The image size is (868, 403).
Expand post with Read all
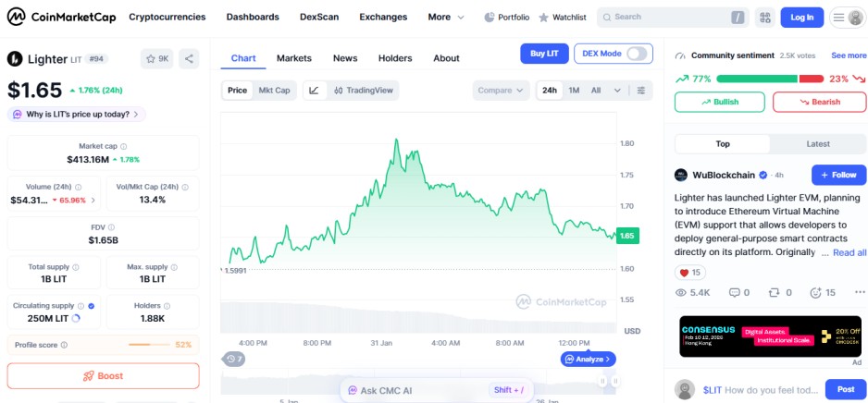[849, 252]
